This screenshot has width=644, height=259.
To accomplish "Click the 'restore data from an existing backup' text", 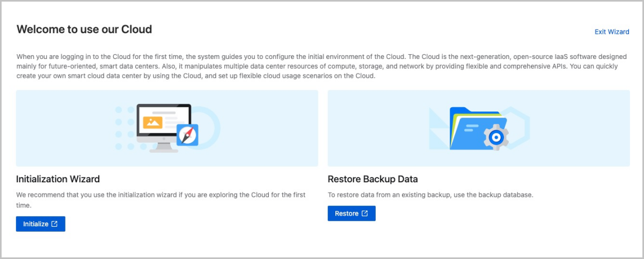I will coord(430,195).
